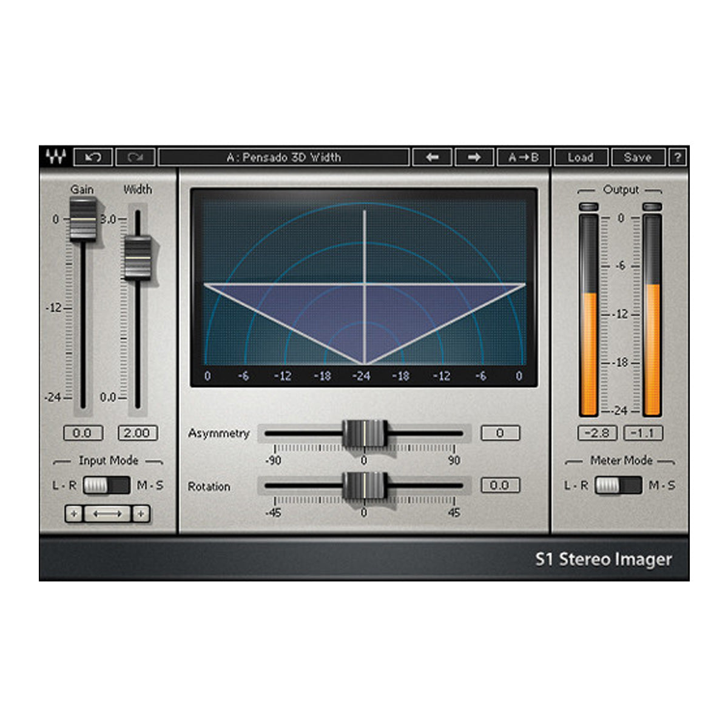Viewport: 728px width, 728px height.
Task: Select the Rotation value box showing 0.0
Action: point(501,485)
